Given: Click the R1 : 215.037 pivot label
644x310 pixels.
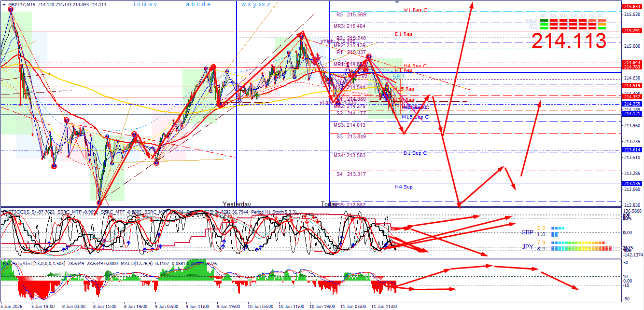Looking at the screenshot, I should click(x=351, y=52).
